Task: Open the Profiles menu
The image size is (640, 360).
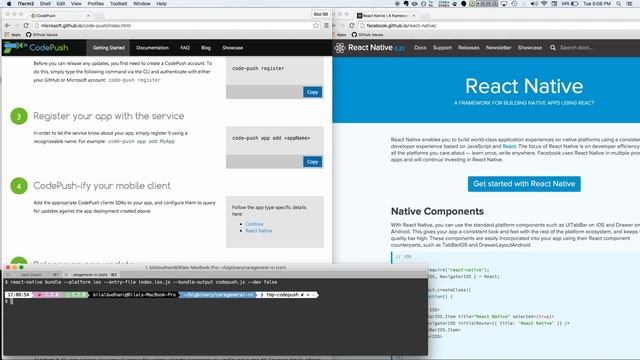Action: coord(96,4)
